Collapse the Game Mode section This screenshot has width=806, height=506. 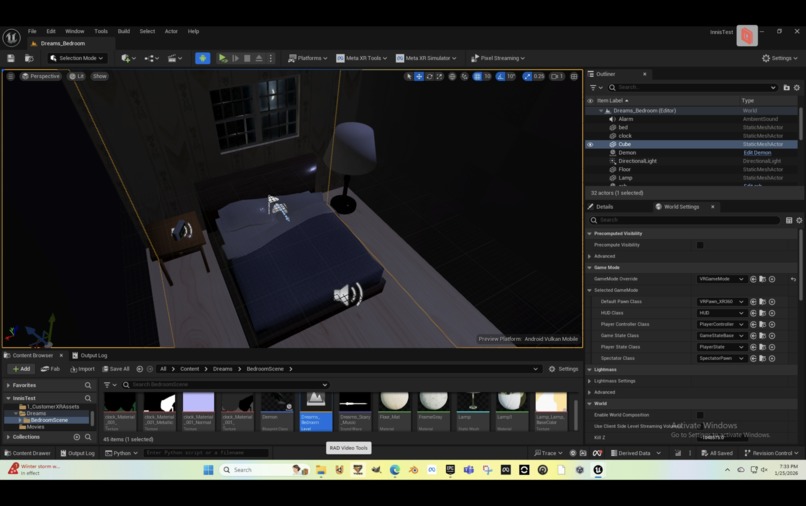(590, 267)
